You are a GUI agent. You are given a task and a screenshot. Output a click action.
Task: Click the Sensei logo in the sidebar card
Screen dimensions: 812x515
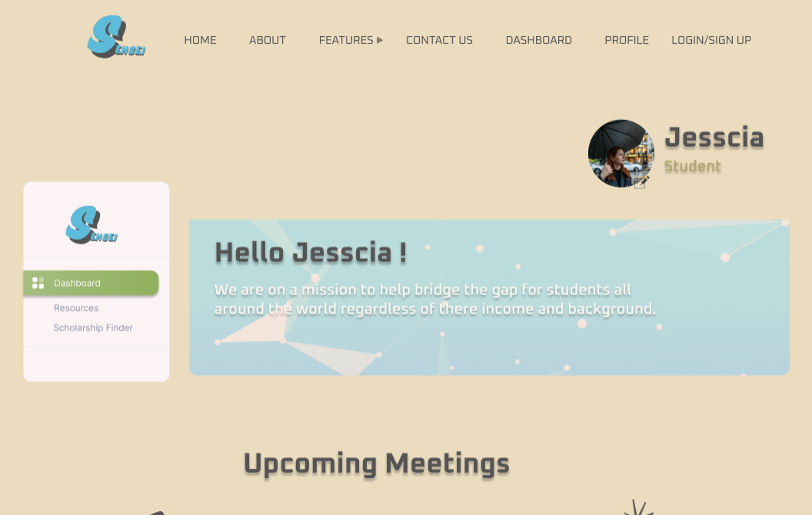[92, 224]
